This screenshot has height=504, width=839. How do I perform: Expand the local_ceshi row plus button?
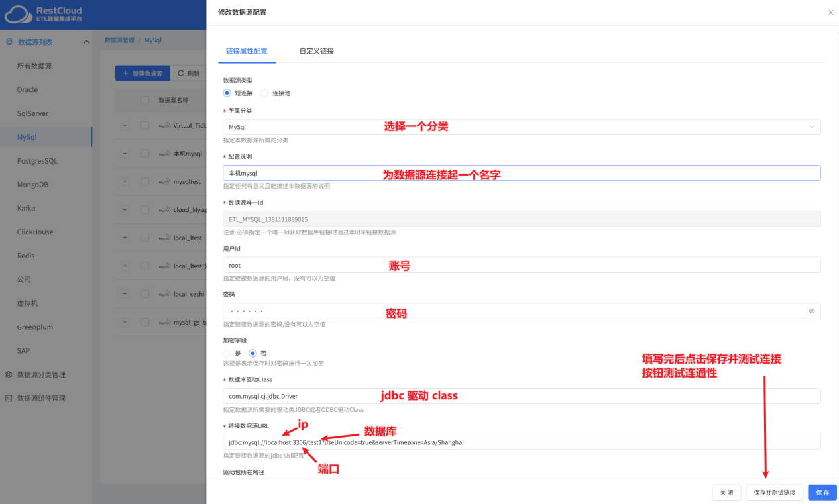click(124, 294)
